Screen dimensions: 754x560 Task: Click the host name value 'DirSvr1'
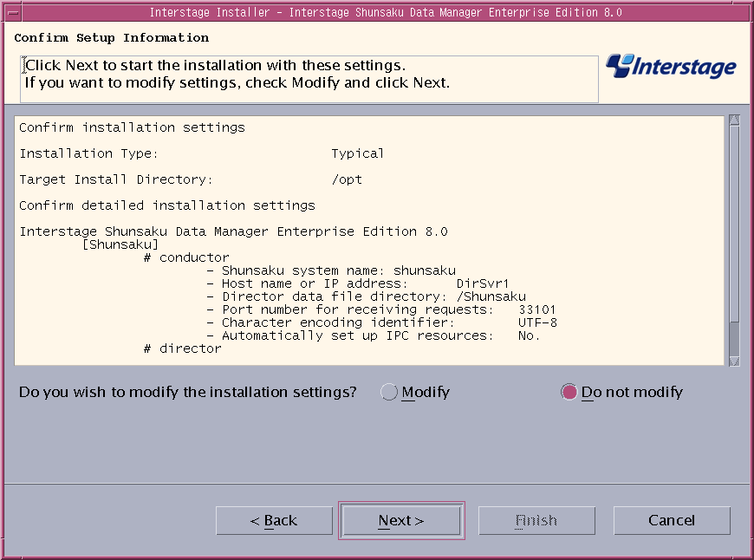pos(483,283)
